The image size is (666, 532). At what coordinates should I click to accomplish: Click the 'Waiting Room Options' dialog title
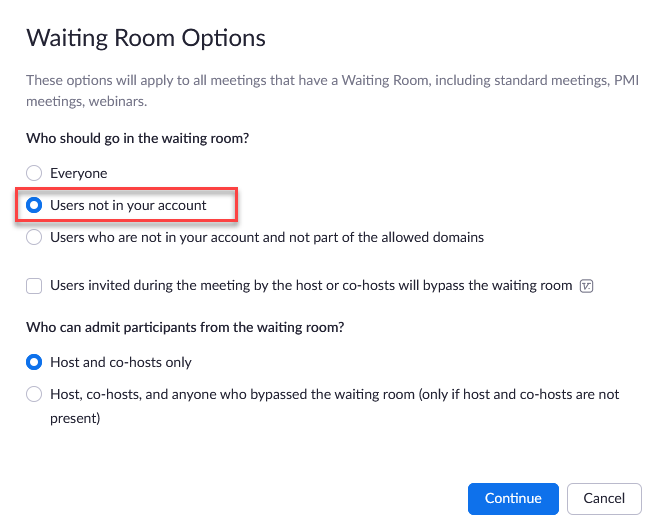(x=146, y=38)
